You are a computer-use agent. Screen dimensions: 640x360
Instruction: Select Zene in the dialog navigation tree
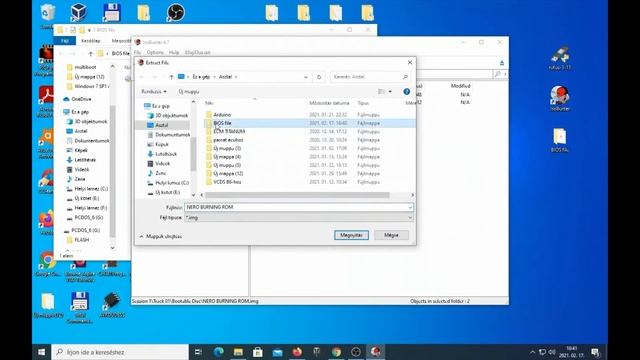click(x=161, y=173)
